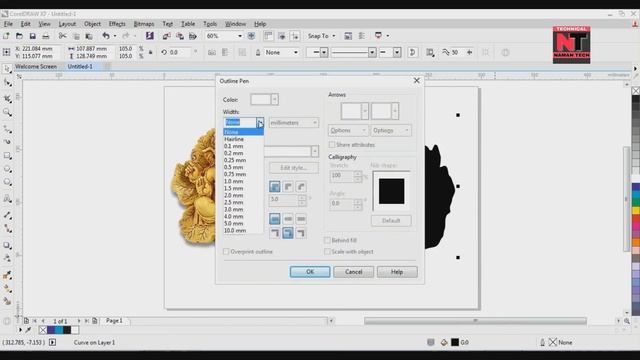The width and height of the screenshot is (640, 360).
Task: Click the Edit style button
Action: pos(293,168)
